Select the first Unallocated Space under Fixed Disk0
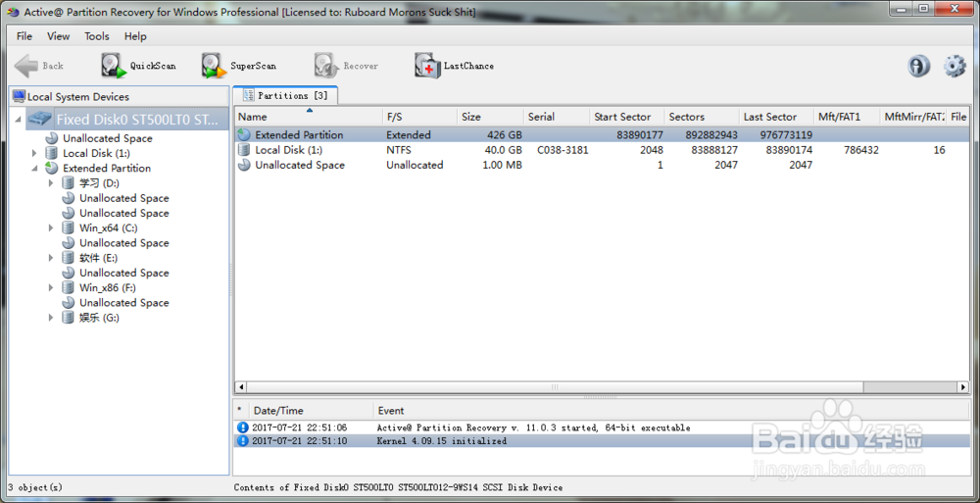The width and height of the screenshot is (980, 503). click(x=108, y=138)
